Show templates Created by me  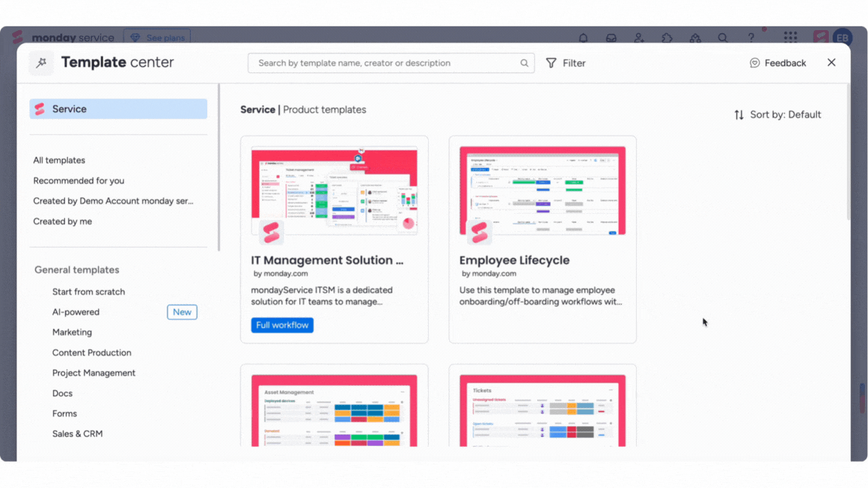[x=63, y=221]
